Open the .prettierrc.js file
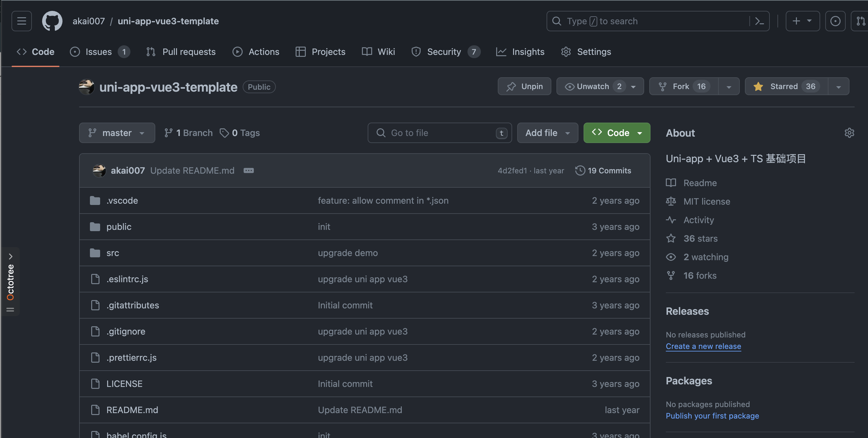Image resolution: width=868 pixels, height=438 pixels. click(131, 357)
